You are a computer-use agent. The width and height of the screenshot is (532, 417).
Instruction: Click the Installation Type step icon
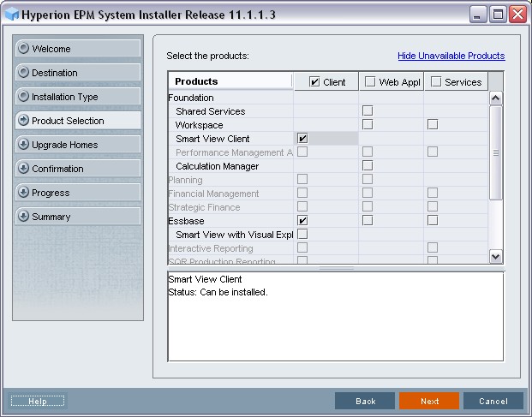click(23, 96)
